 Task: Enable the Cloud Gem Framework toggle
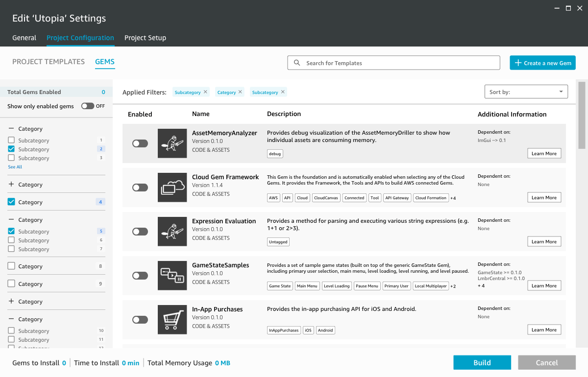(140, 188)
